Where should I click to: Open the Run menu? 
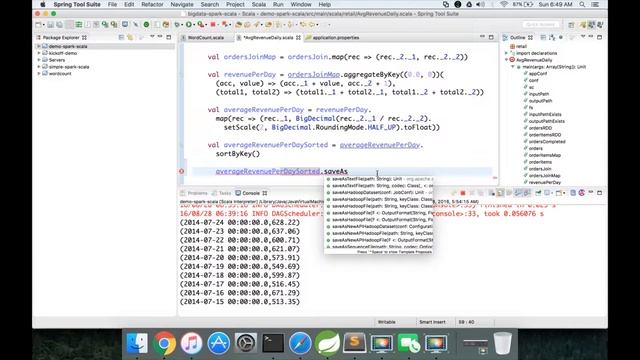click(x=278, y=4)
